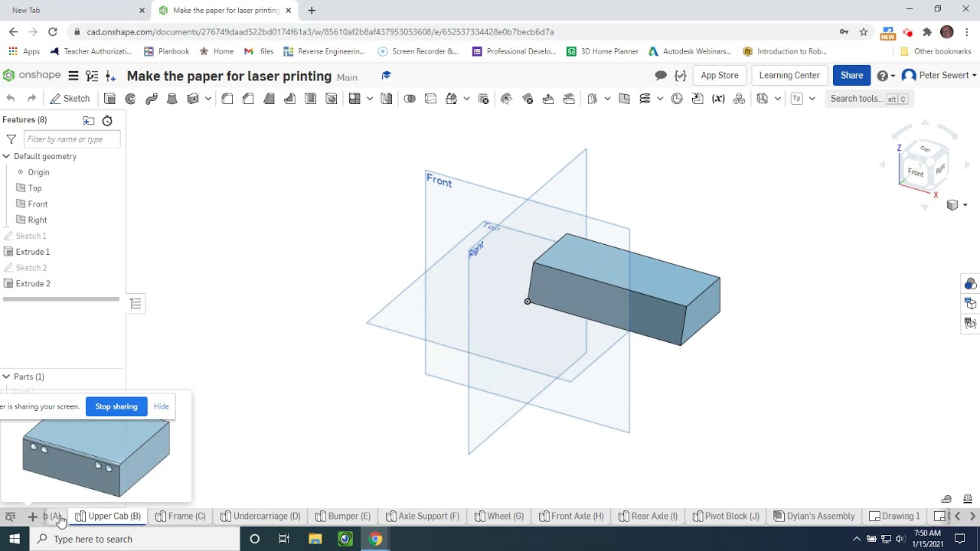Open the Drawing 1 tab
This screenshot has width=980, height=551.
click(894, 517)
